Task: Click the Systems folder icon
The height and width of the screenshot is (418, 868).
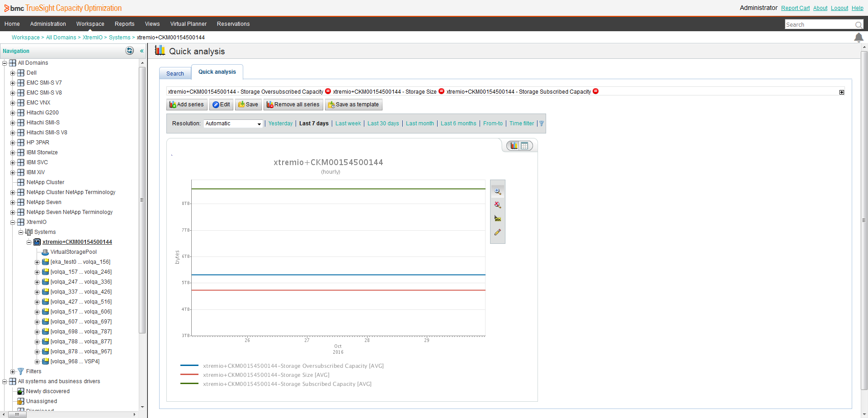Action: tap(29, 232)
